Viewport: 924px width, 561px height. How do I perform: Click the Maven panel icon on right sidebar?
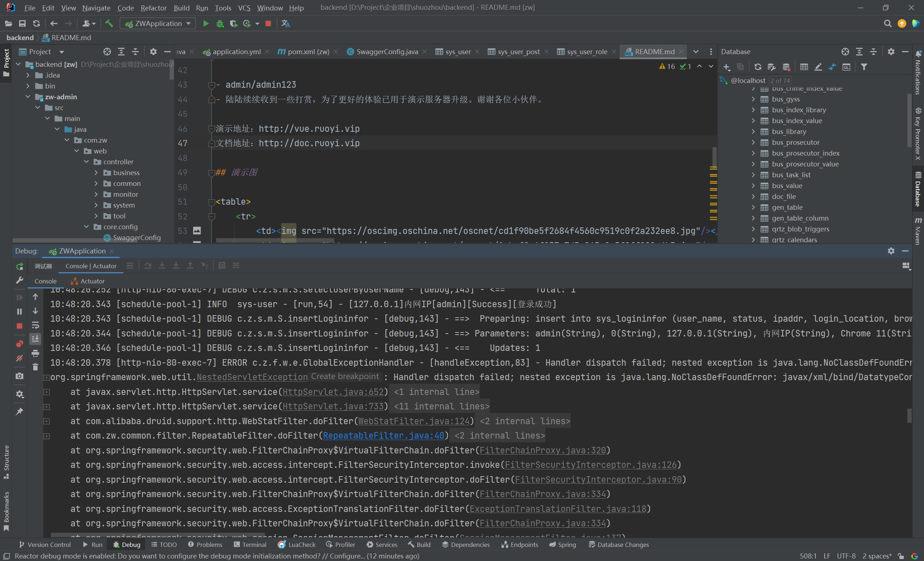(x=917, y=225)
